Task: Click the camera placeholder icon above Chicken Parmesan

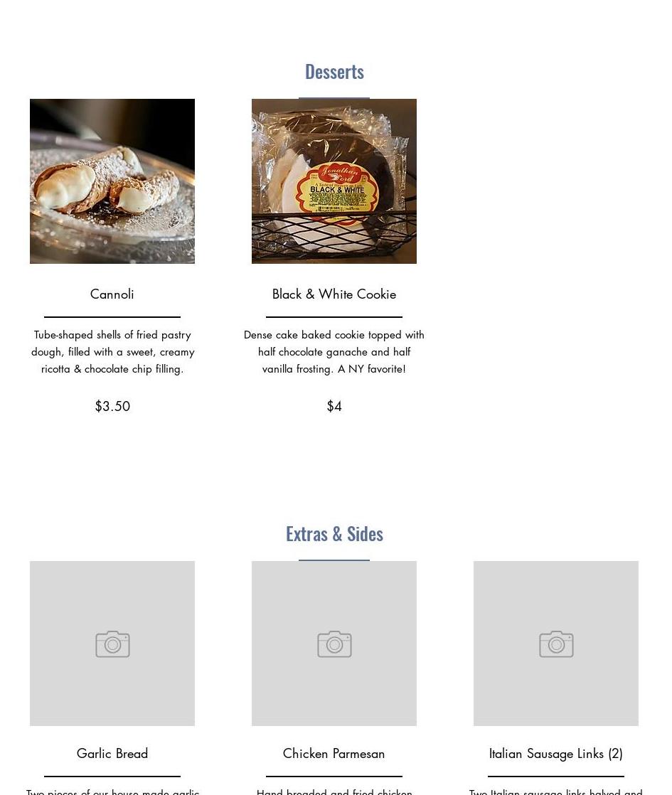Action: point(334,644)
